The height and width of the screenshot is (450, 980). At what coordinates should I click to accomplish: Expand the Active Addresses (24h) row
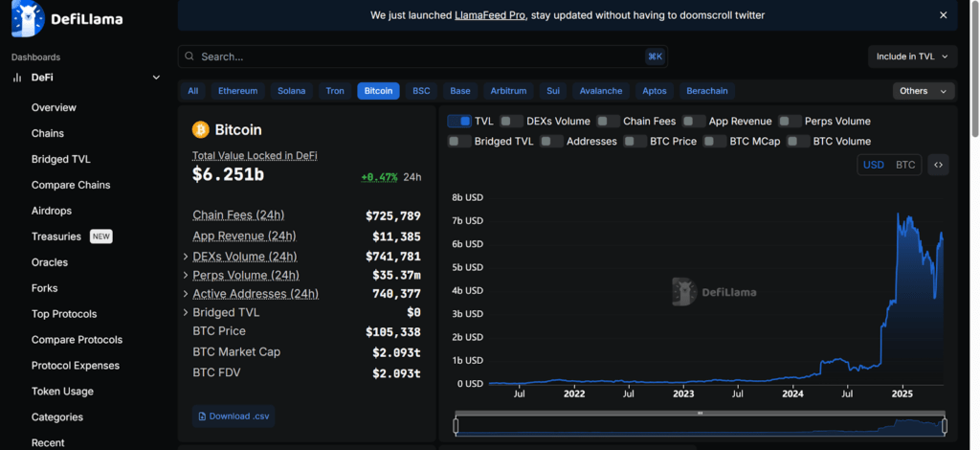186,294
